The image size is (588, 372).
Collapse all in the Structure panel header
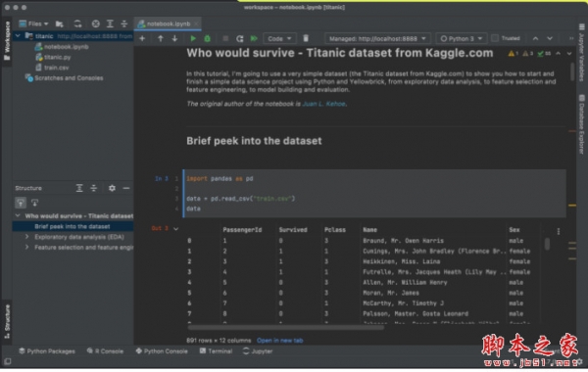[x=94, y=188]
